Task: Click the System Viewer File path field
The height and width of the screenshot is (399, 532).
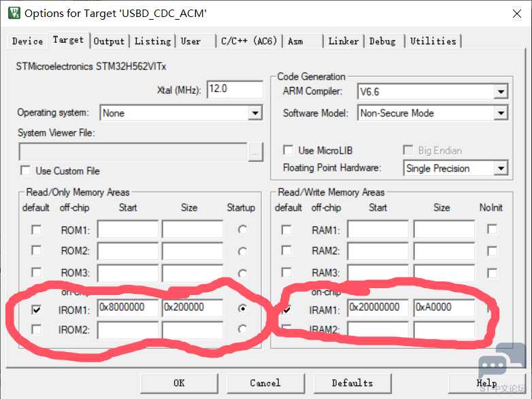Action: [x=133, y=152]
